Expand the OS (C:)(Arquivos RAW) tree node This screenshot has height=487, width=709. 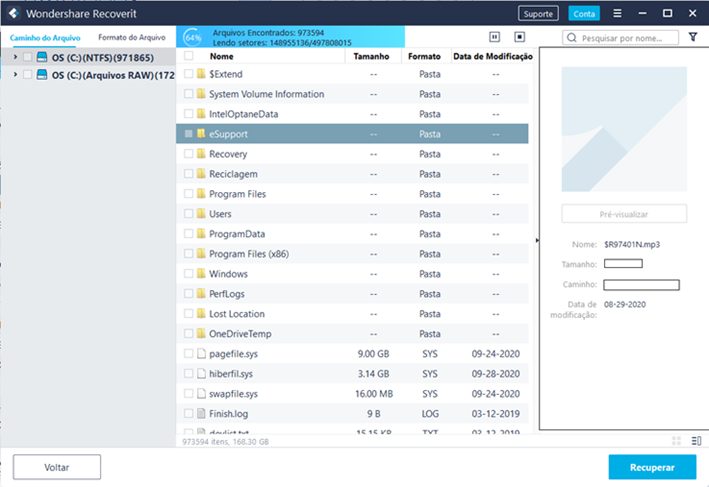[x=15, y=74]
